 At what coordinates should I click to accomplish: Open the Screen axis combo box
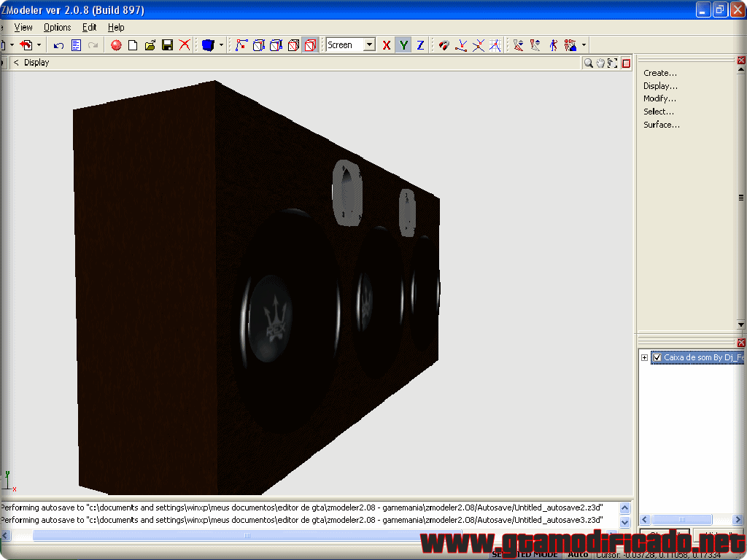351,44
